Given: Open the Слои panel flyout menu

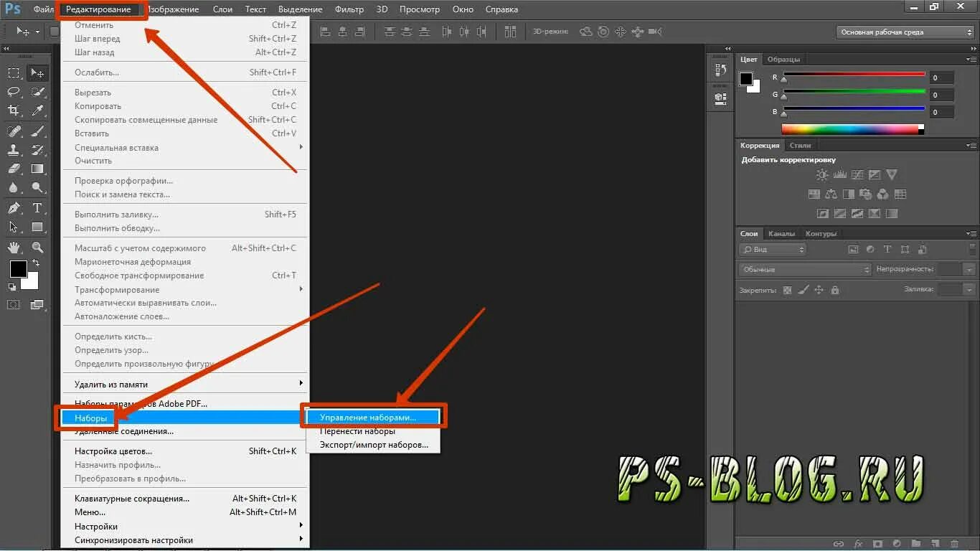Looking at the screenshot, I should (x=971, y=234).
